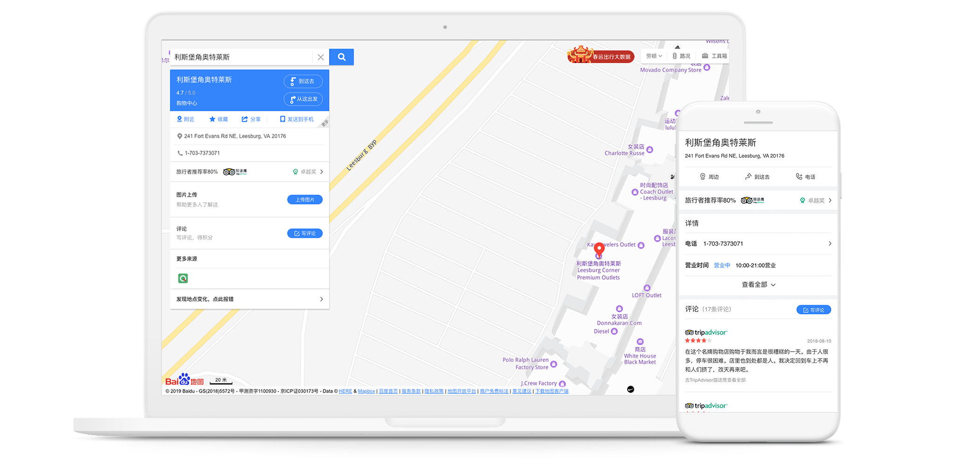Toggle the 路况 traffic layer
Viewport: 980px width, 467px height.
[681, 56]
